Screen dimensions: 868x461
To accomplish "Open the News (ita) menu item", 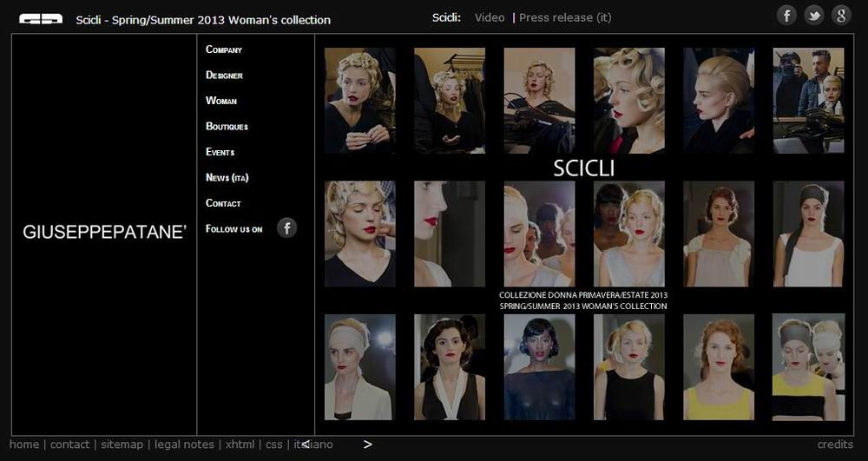I will (x=227, y=177).
